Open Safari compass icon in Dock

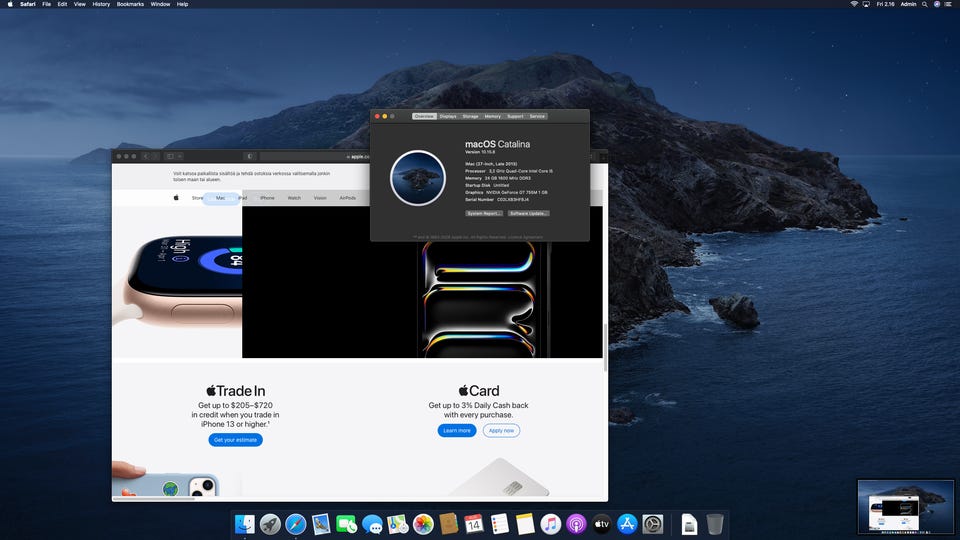pos(296,524)
